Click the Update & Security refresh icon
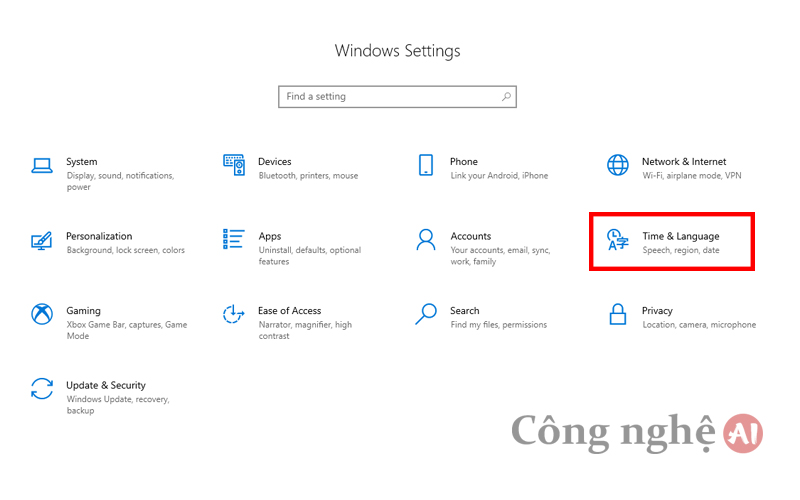Image resolution: width=800 pixels, height=500 pixels. pos(42,389)
